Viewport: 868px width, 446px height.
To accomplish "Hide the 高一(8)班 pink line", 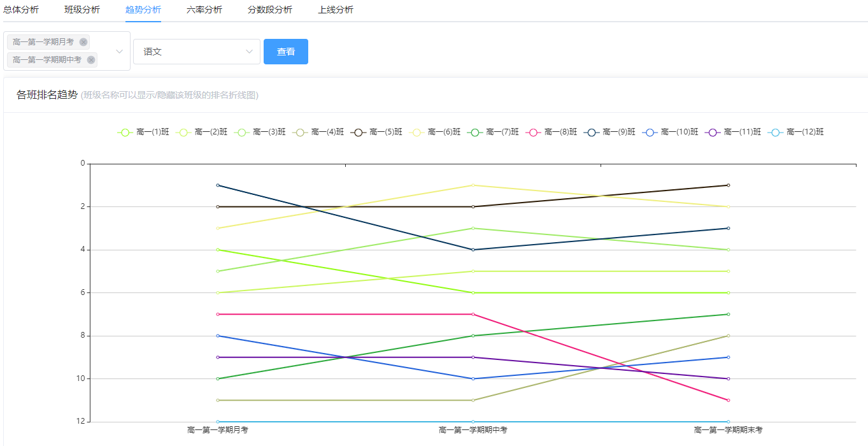I will (551, 132).
